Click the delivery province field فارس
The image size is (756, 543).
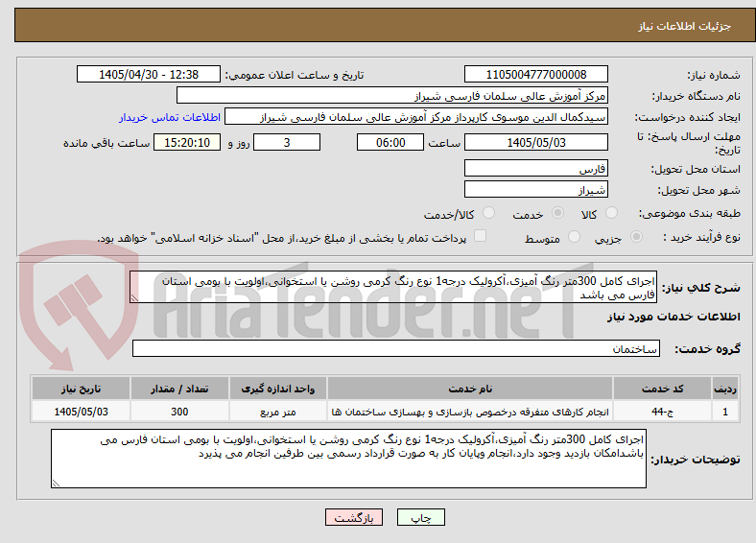click(x=535, y=168)
